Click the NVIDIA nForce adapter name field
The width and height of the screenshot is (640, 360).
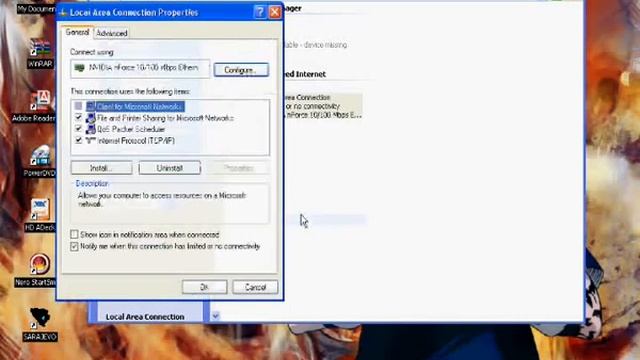click(140, 69)
